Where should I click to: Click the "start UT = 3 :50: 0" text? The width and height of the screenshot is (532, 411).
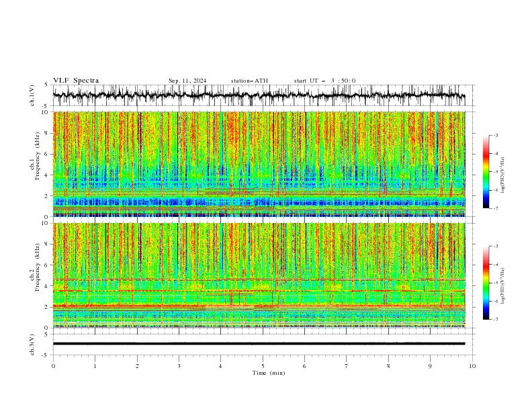click(x=324, y=81)
